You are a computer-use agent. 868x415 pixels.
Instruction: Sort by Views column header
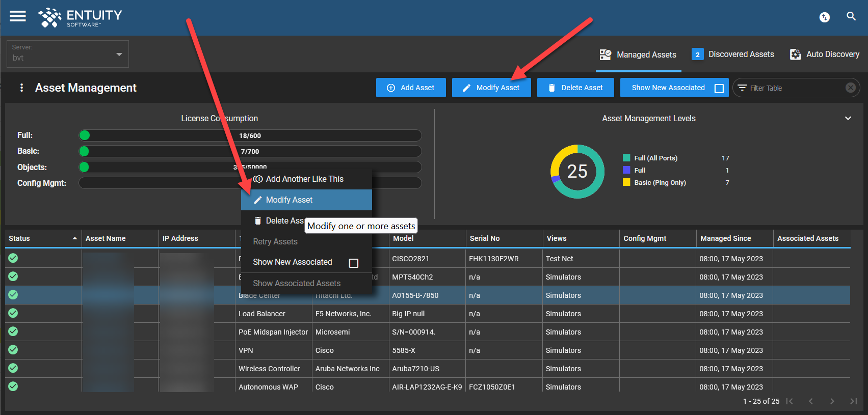click(x=581, y=238)
